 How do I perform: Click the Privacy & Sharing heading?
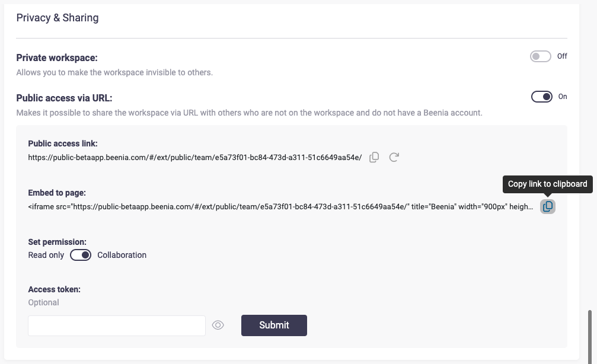pos(58,18)
